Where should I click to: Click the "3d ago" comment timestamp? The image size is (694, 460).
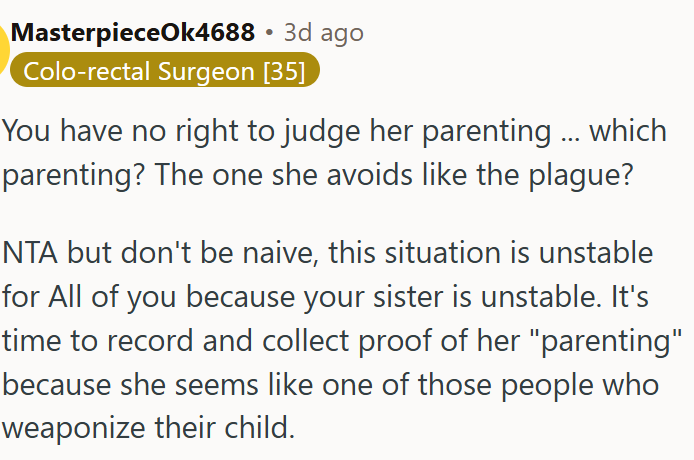324,33
